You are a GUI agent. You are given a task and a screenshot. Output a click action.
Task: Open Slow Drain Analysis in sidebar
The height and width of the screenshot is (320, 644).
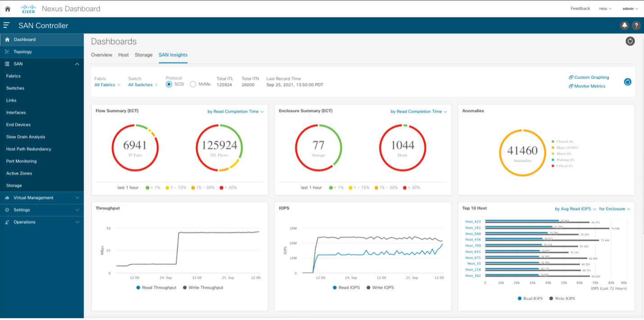coord(26,137)
